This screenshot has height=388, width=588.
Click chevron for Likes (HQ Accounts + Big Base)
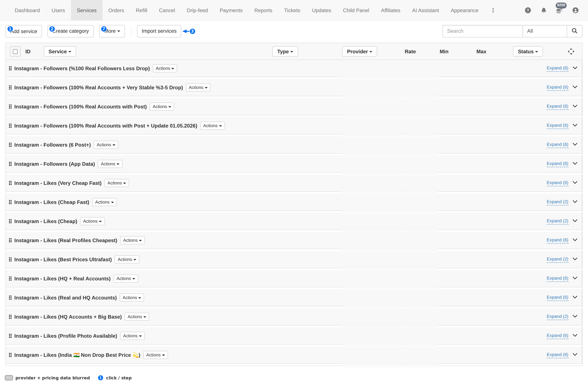coord(575,316)
